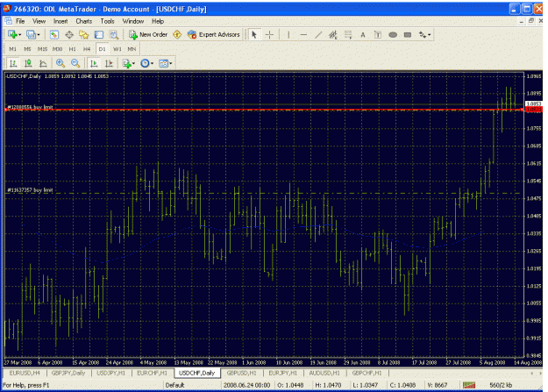Set timeframe to MN monthly
This screenshot has height=392, width=548.
click(x=132, y=49)
